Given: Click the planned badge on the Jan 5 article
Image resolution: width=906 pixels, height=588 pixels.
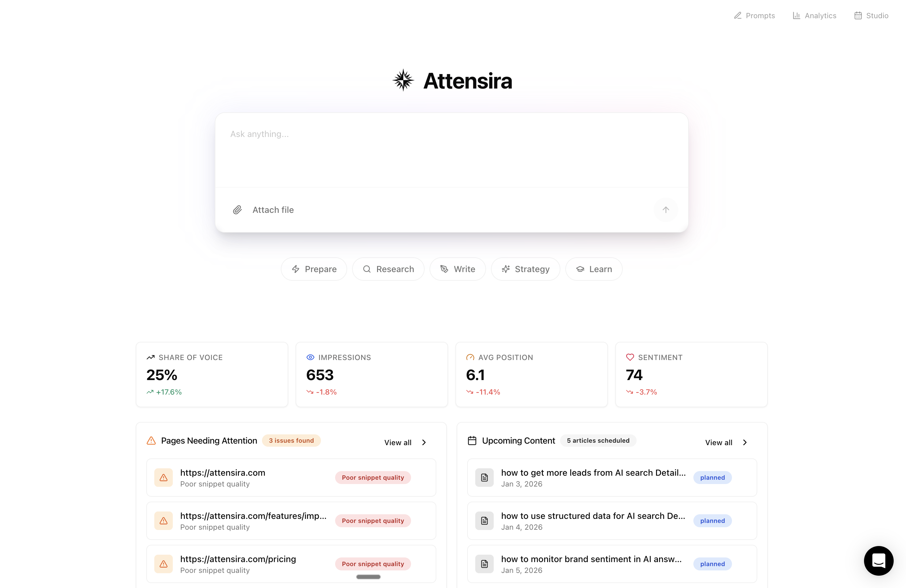Looking at the screenshot, I should pyautogui.click(x=712, y=564).
